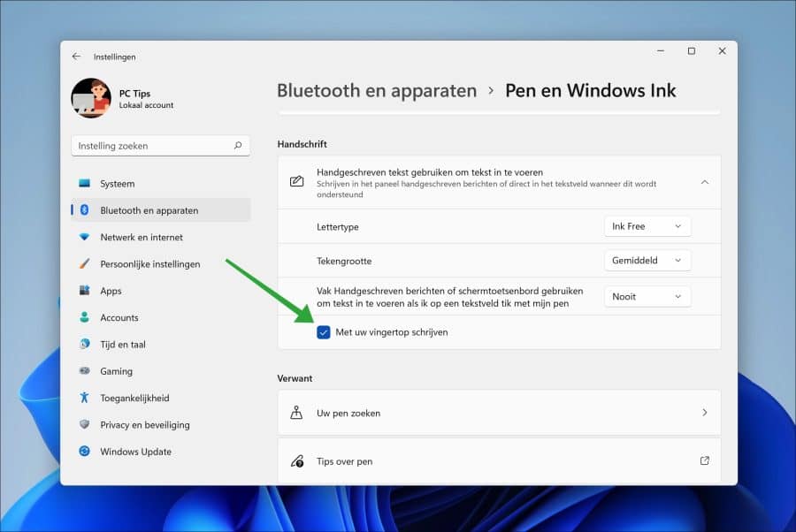Close the Instellingen window

(x=722, y=50)
